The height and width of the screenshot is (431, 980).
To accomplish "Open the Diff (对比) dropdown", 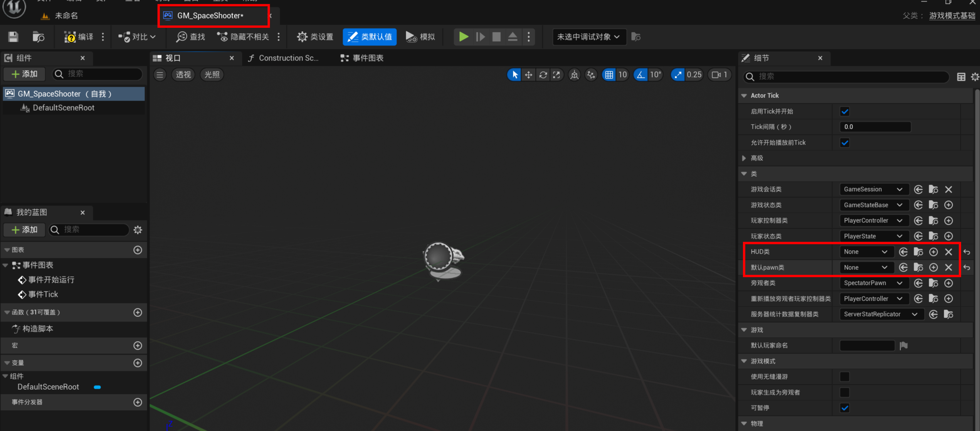I will pos(137,37).
